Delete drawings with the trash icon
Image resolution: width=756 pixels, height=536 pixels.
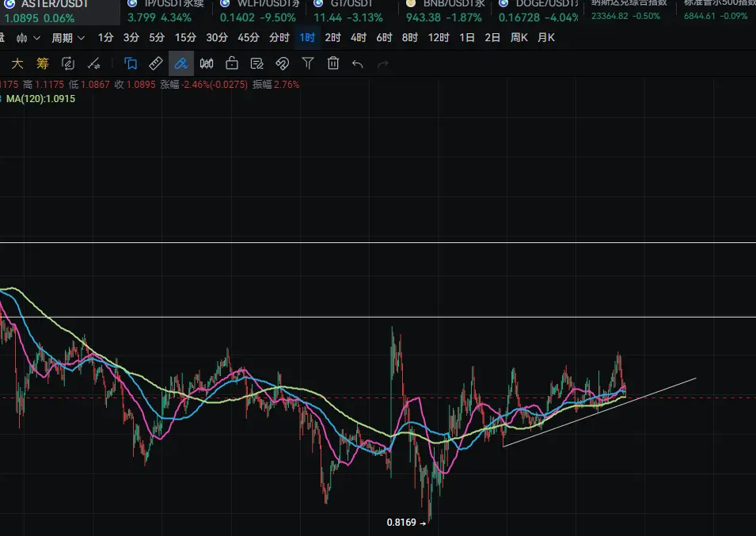(x=333, y=63)
